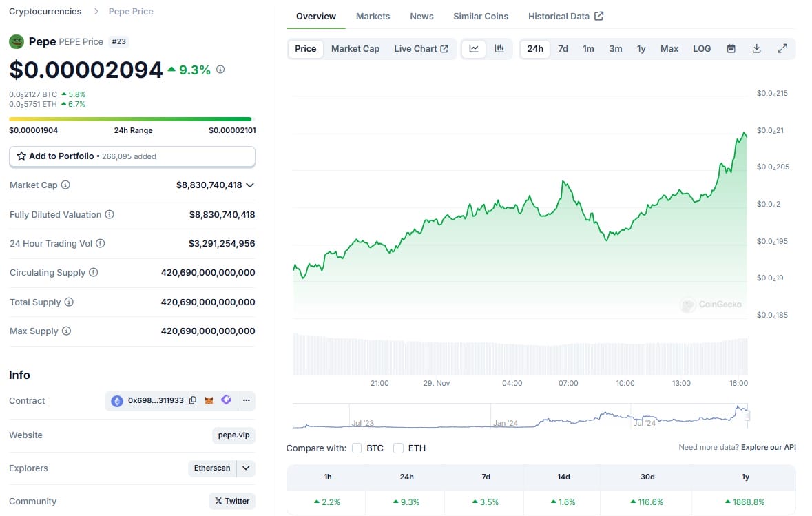812x516 pixels.
Task: Click the Pepe coin logo icon
Action: tap(17, 41)
